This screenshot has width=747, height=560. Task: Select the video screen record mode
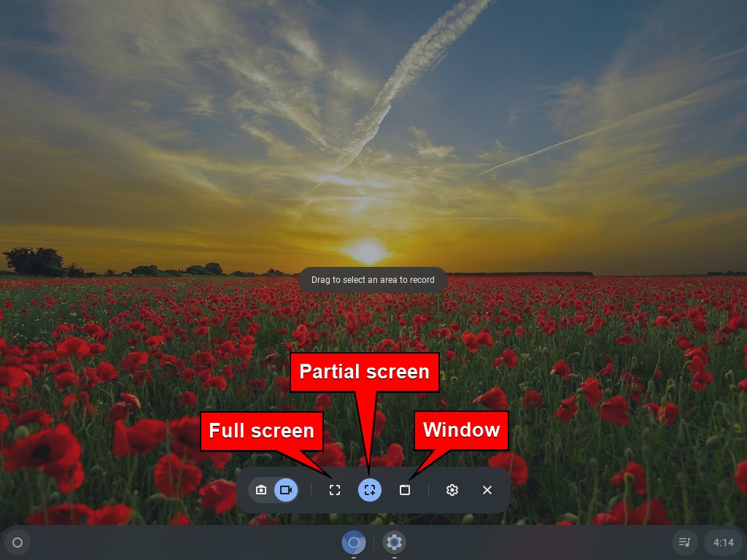286,490
